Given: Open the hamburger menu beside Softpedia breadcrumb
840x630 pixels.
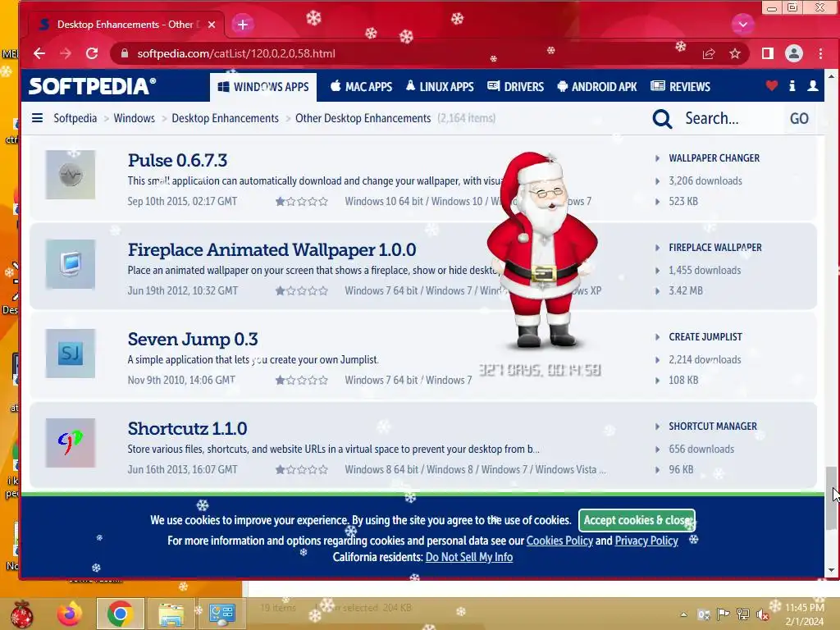Looking at the screenshot, I should [x=37, y=118].
